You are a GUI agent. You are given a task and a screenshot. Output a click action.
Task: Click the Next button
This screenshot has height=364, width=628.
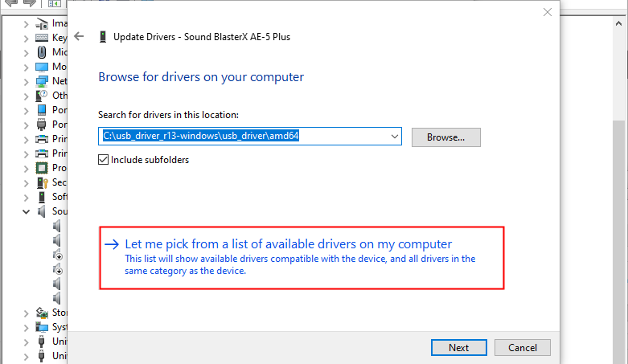click(458, 348)
